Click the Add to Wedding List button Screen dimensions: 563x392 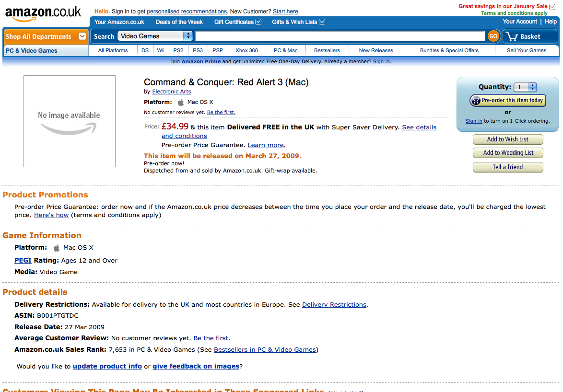point(508,153)
